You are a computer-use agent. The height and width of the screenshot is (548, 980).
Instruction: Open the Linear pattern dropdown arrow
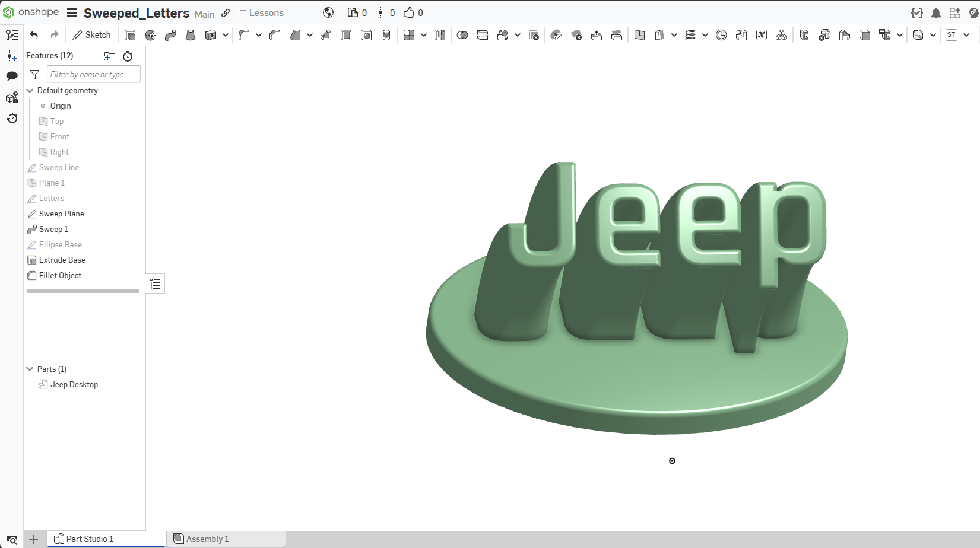pyautogui.click(x=424, y=35)
